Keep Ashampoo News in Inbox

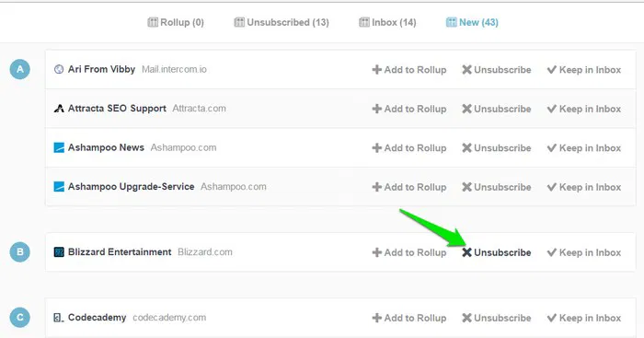[x=584, y=148]
